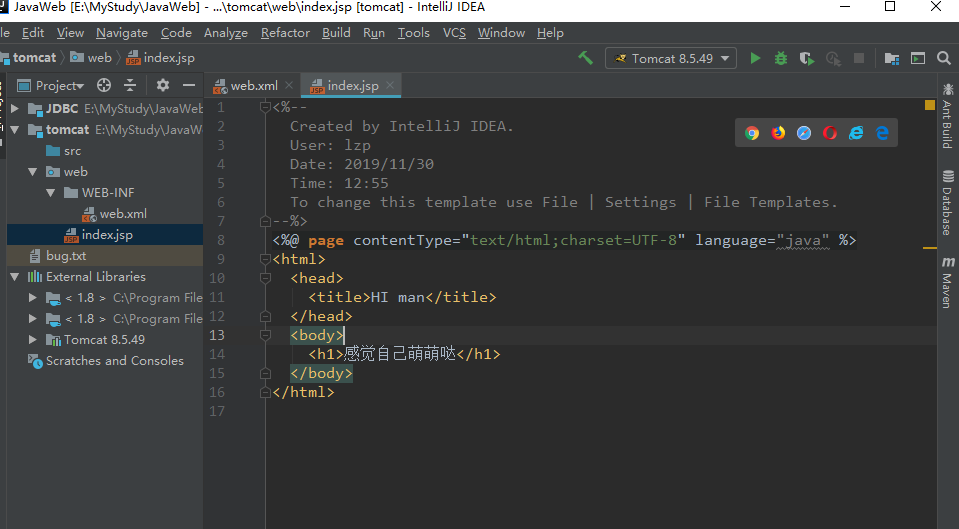Run Tomcat with the green play icon
The height and width of the screenshot is (529, 959).
(x=755, y=58)
